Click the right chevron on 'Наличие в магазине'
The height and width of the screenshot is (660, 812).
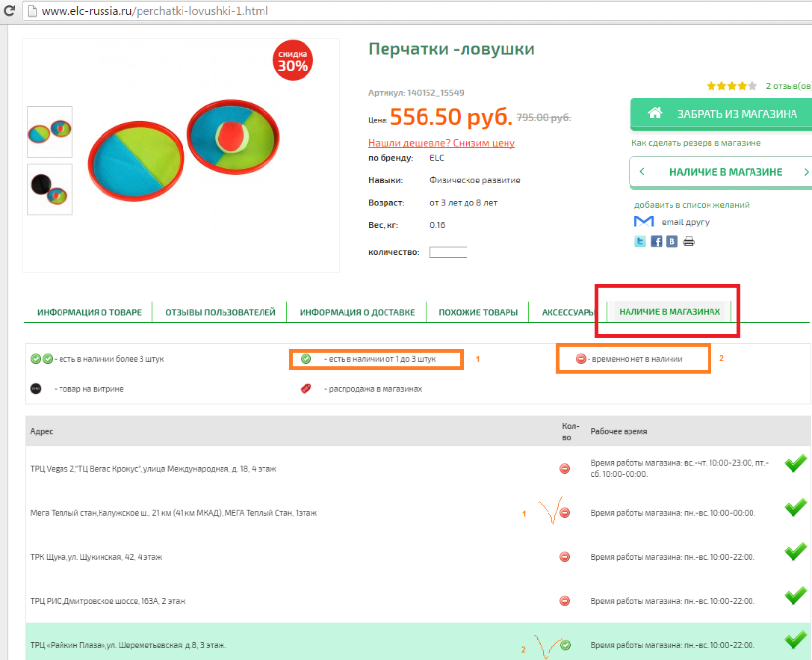tap(806, 172)
